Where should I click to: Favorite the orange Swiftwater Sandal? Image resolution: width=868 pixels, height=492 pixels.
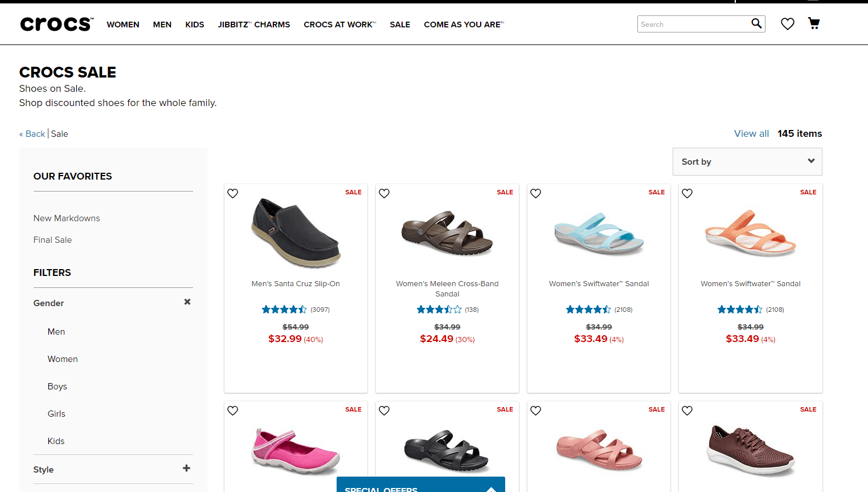[x=687, y=193]
